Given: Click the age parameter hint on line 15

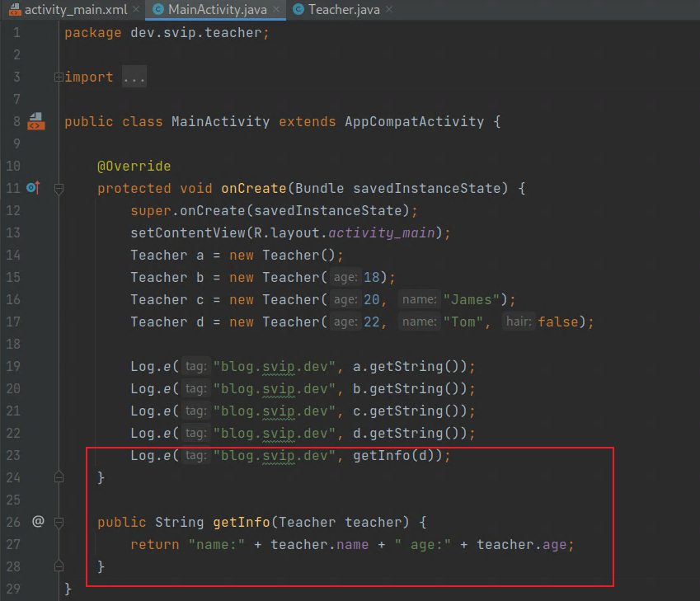Looking at the screenshot, I should [x=345, y=277].
